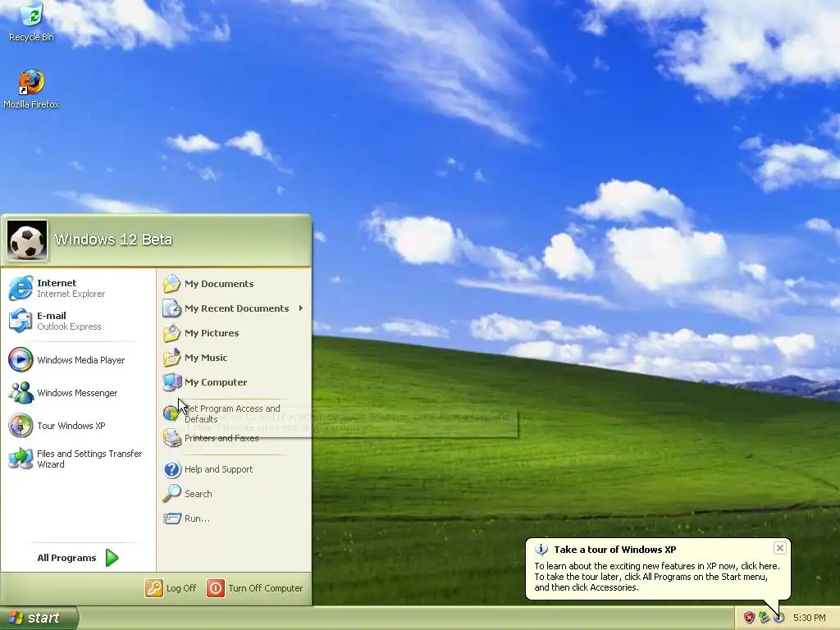Click Files and Settings Transfer Wizard icon
The width and height of the screenshot is (840, 630).
point(21,459)
